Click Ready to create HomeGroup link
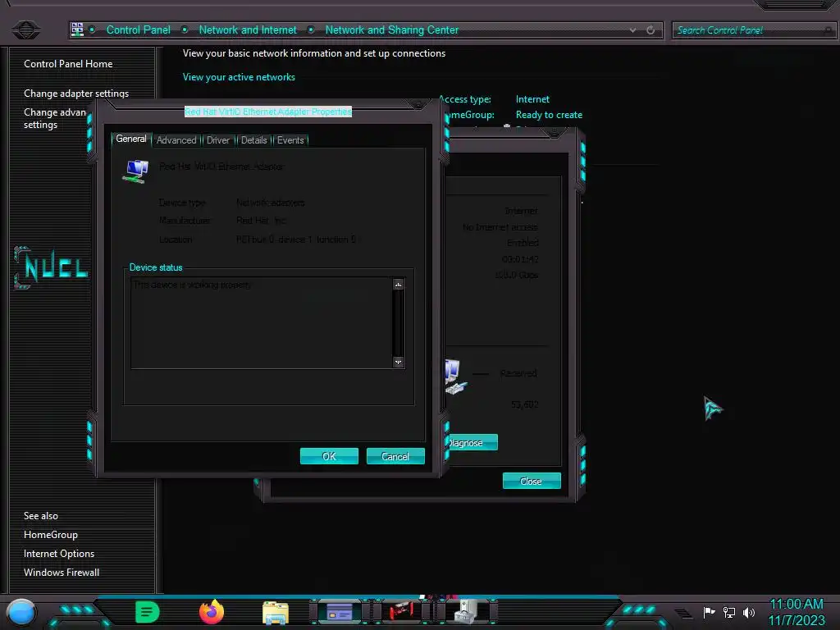Viewport: 840px width, 630px height. point(549,115)
